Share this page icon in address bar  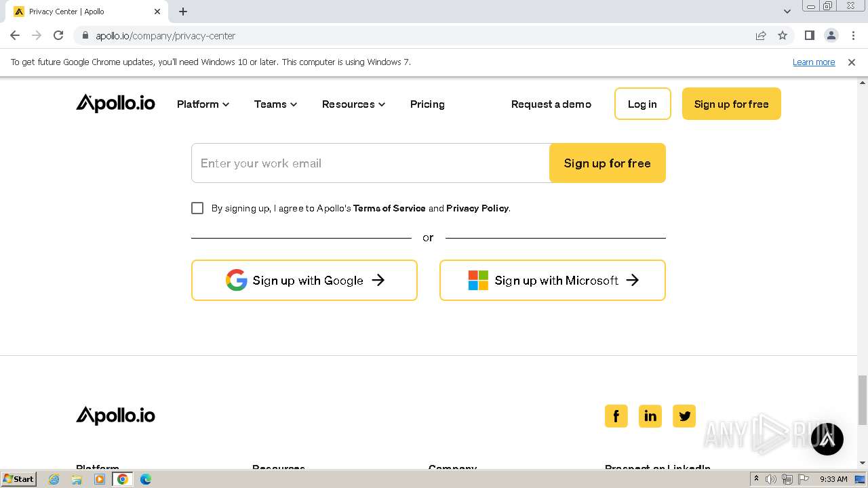click(761, 35)
